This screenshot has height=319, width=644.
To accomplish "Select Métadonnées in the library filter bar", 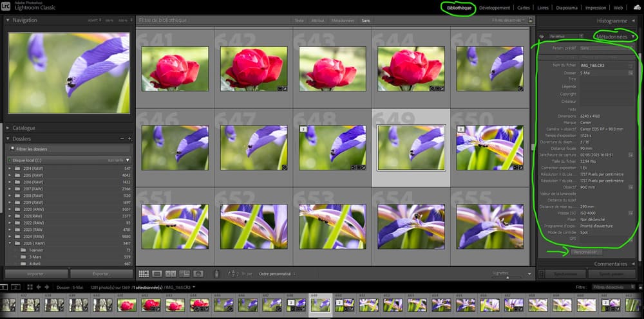I will tap(342, 21).
